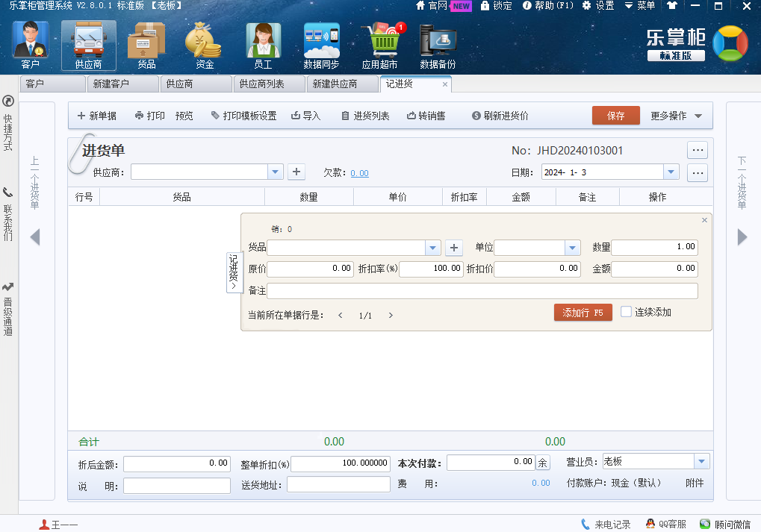
Task: Open the 客户 (Customer) module icon
Action: pos(31,45)
